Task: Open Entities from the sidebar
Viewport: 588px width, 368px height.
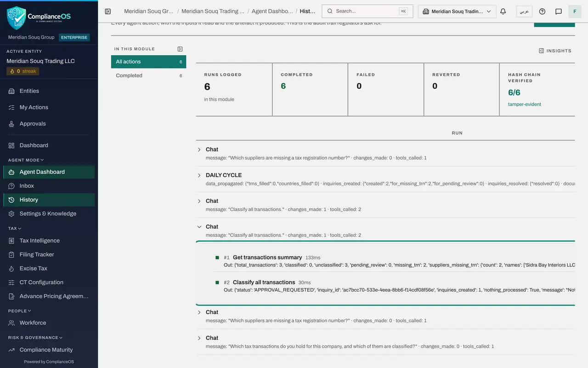Action: click(49, 91)
